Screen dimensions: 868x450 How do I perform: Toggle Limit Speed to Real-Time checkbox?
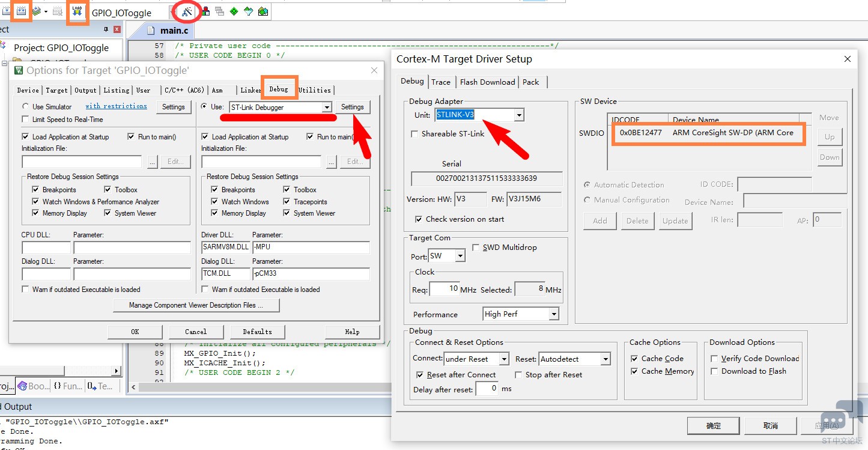coord(25,120)
